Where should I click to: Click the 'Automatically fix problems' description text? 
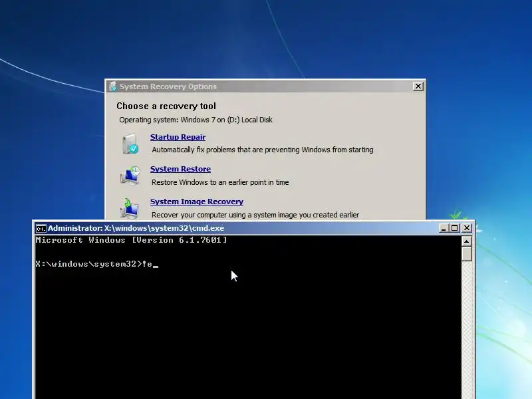coord(263,150)
